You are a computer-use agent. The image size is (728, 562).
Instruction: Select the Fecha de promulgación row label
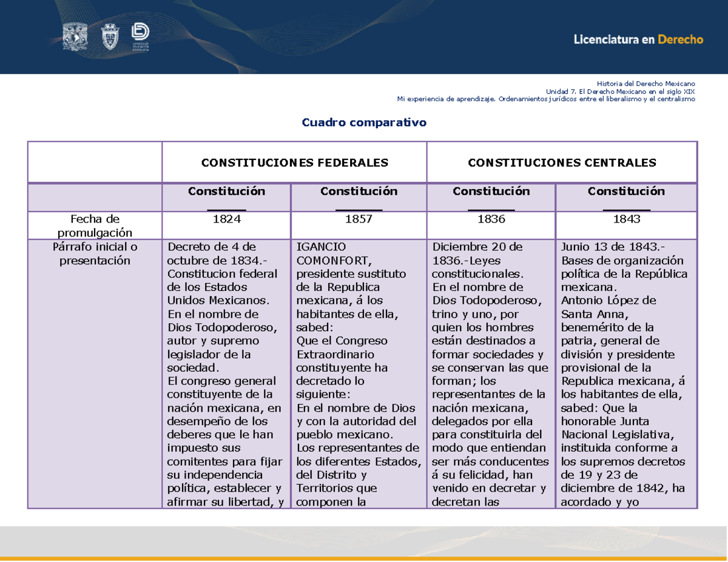pyautogui.click(x=94, y=225)
